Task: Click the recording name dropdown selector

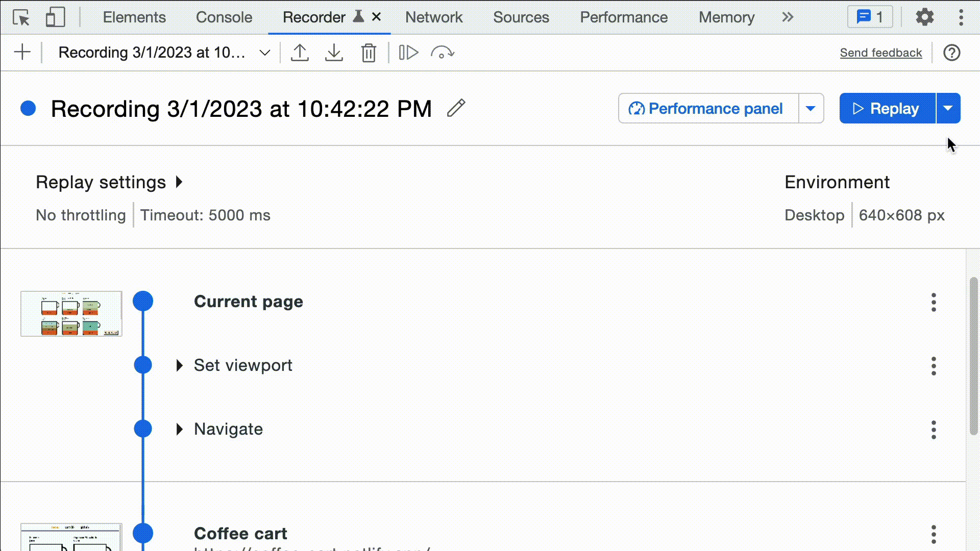Action: (264, 53)
